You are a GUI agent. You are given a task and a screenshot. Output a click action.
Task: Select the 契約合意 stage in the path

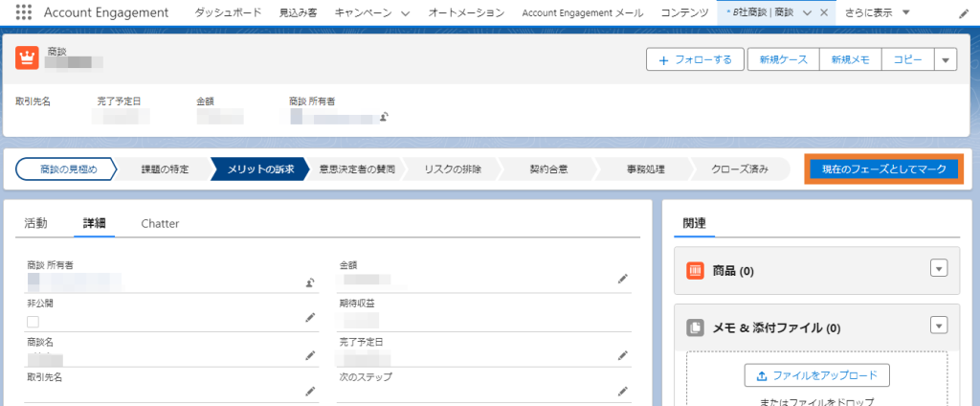coord(548,169)
